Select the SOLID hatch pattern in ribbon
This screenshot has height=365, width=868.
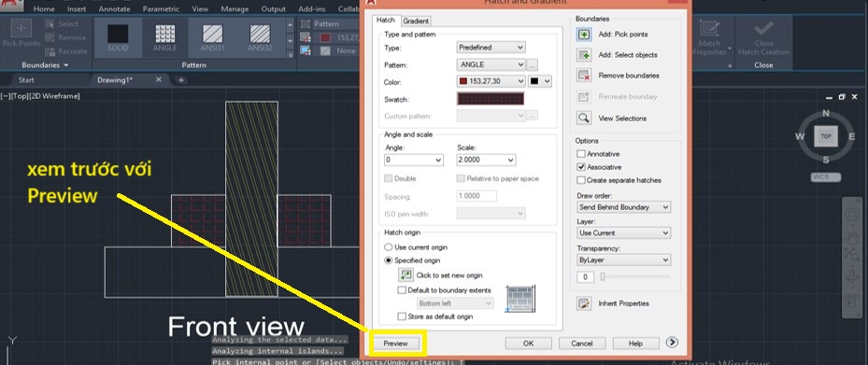tap(118, 37)
